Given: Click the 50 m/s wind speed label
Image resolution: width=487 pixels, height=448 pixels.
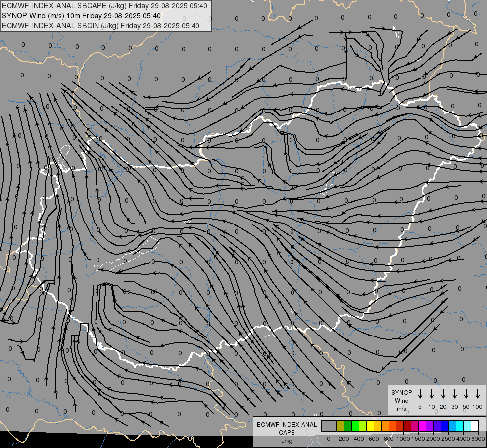Looking at the screenshot, I should 466,407.
